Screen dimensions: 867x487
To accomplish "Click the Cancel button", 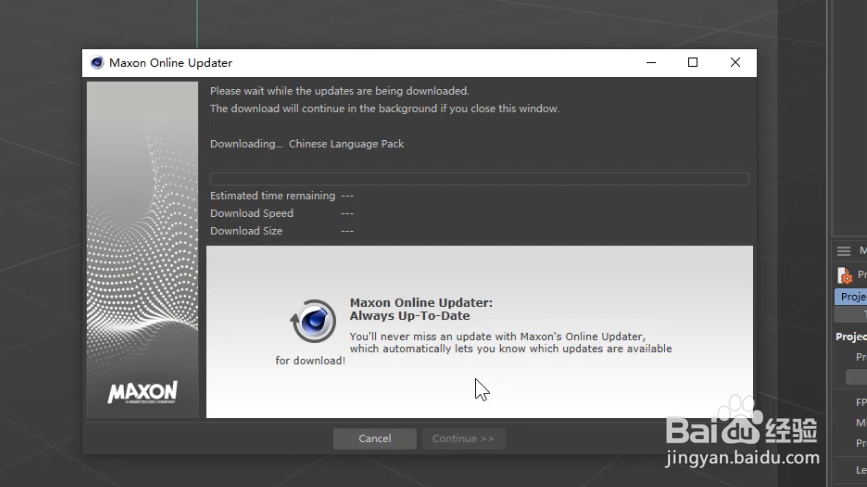I will [374, 438].
